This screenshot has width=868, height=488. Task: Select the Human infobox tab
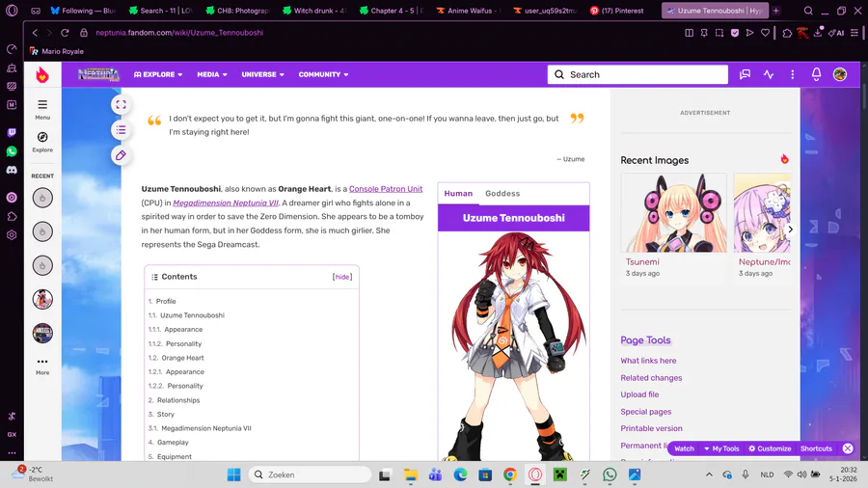pos(458,193)
